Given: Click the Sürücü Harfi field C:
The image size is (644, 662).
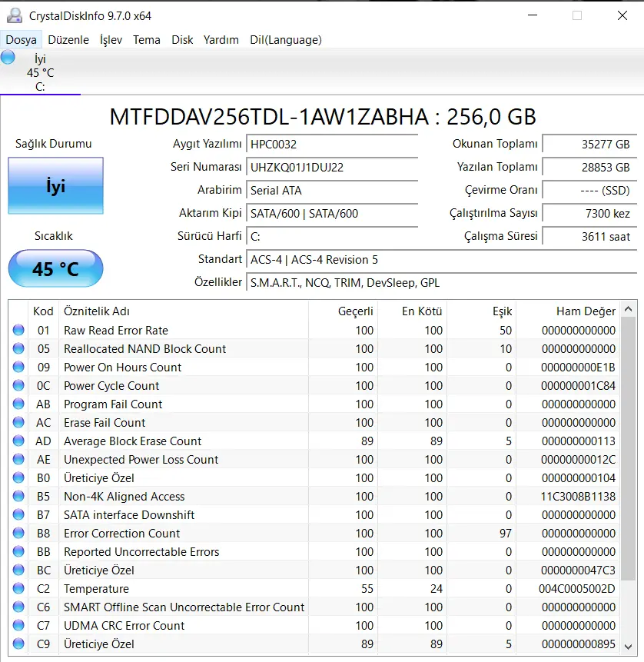Looking at the screenshot, I should pos(332,237).
